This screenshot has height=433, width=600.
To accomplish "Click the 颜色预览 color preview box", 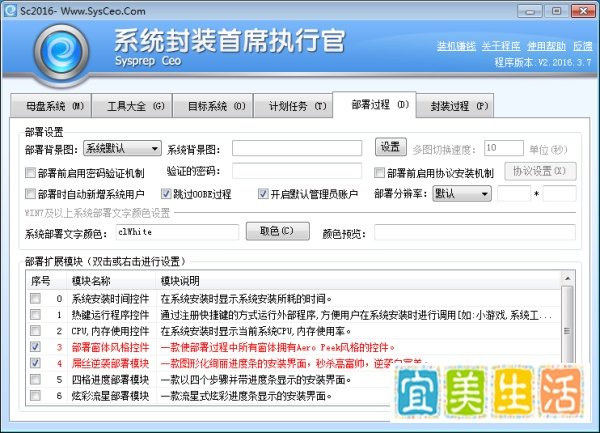I will [475, 232].
